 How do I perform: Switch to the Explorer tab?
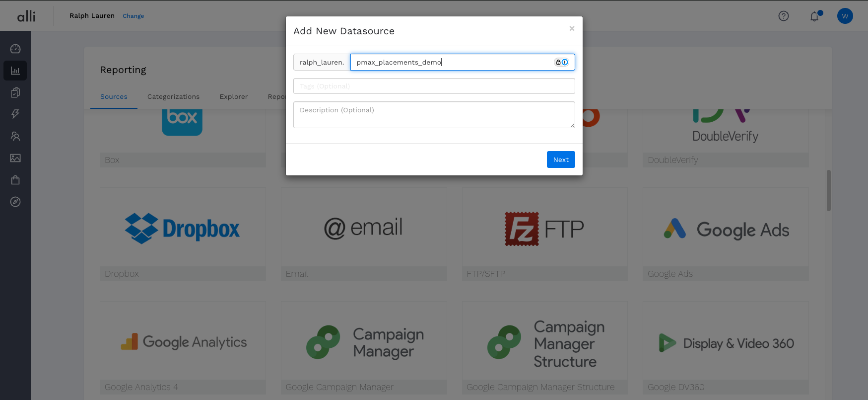click(x=234, y=97)
